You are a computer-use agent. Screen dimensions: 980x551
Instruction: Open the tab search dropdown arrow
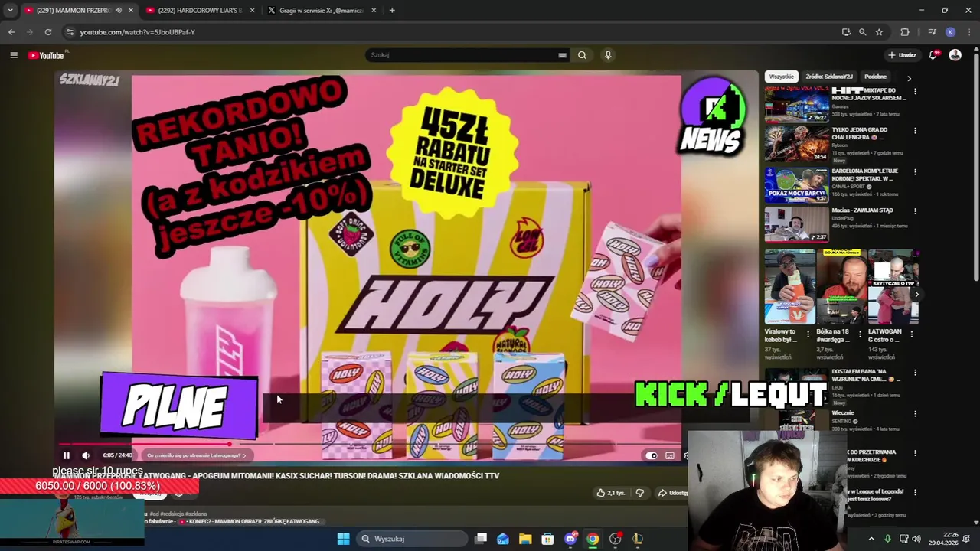10,11
